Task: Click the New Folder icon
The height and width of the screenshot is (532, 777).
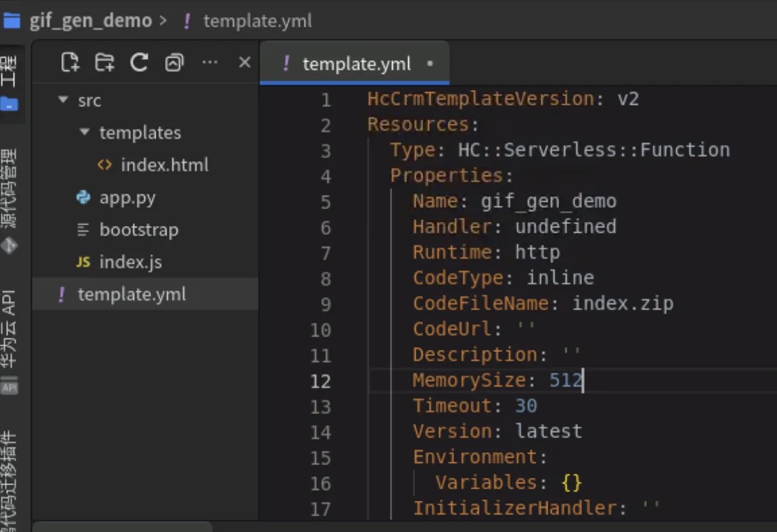Action: [104, 63]
